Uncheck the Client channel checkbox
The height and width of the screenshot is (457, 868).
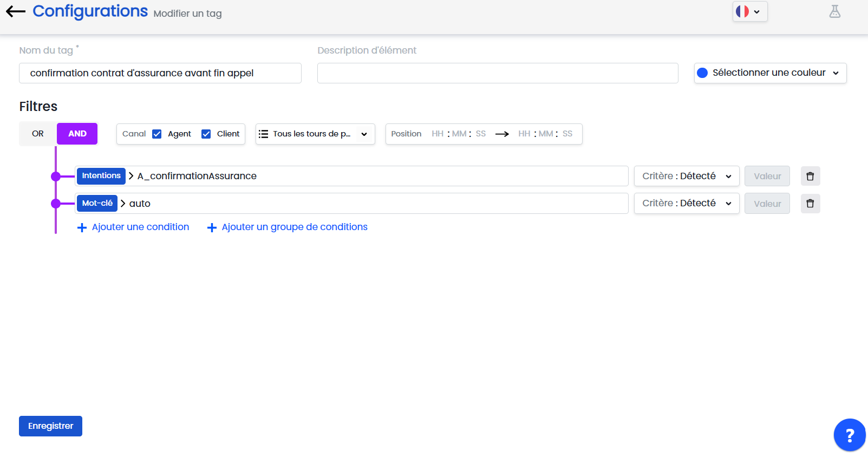tap(206, 134)
